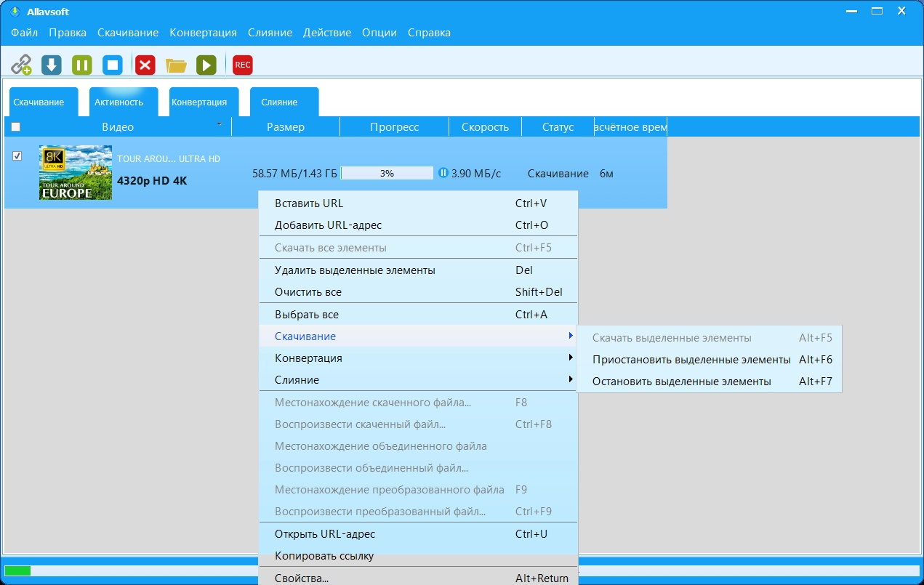
Task: Open the Справка menu
Action: [429, 33]
